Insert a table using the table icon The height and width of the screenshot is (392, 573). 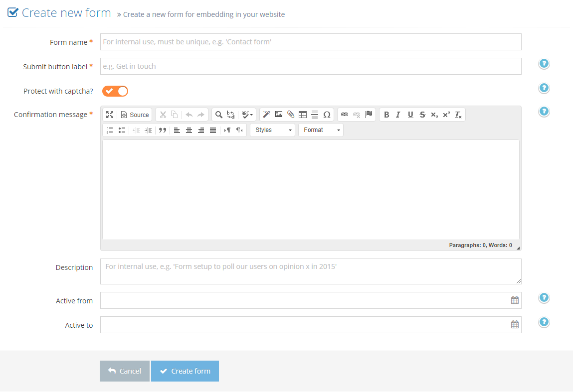(x=302, y=115)
